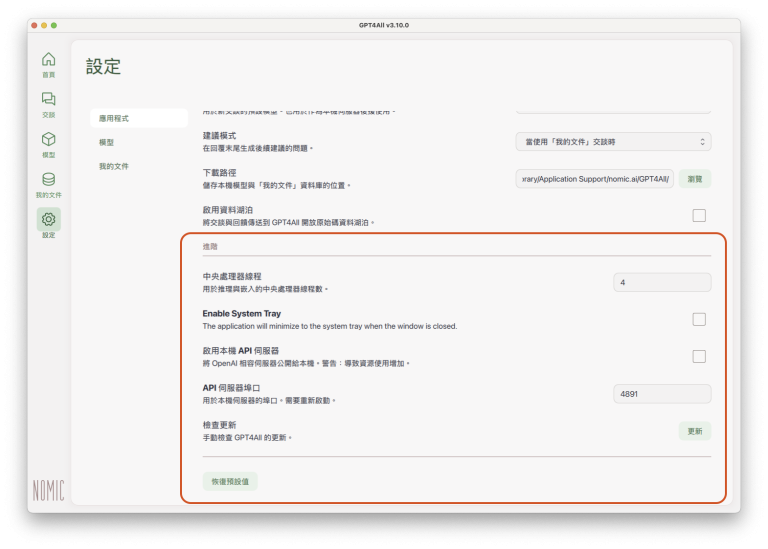Screen dimensions: 768x549
Task: Switch to the 應用程式 settings tab
Action: 138,118
